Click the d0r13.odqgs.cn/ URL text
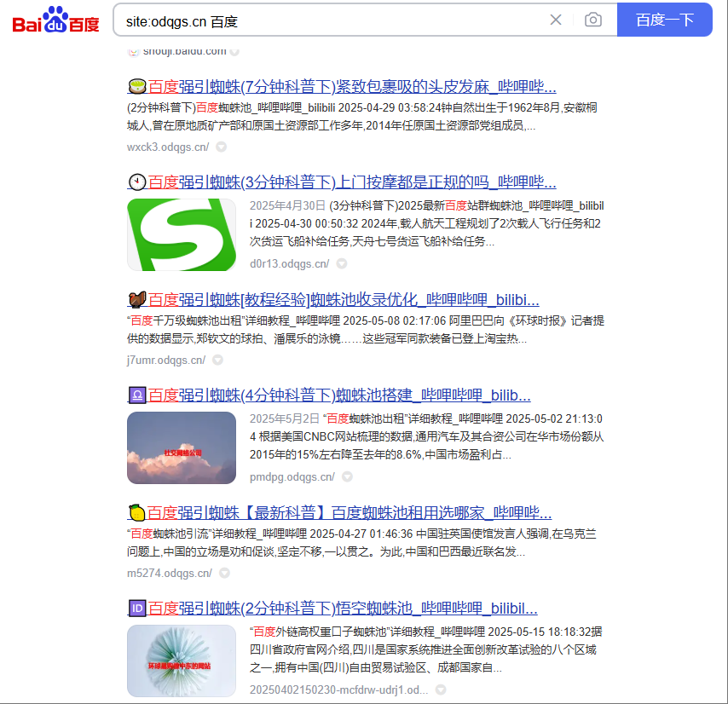The width and height of the screenshot is (728, 704). [x=289, y=263]
